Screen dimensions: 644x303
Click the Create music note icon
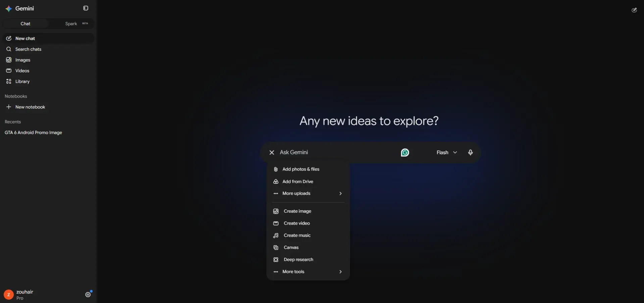[x=276, y=235]
